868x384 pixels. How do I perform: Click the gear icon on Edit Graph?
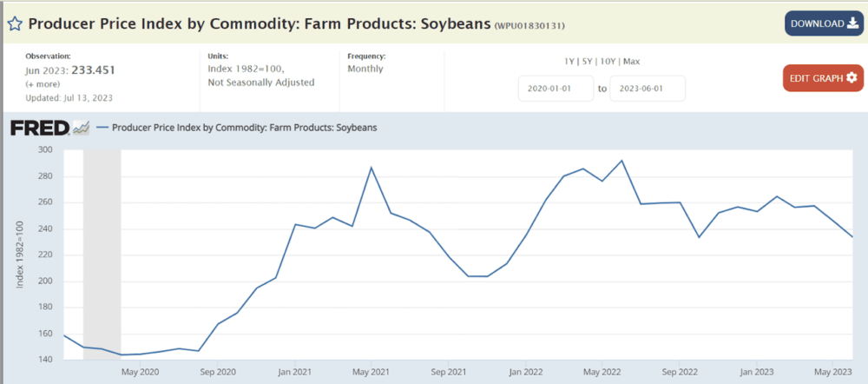click(852, 78)
